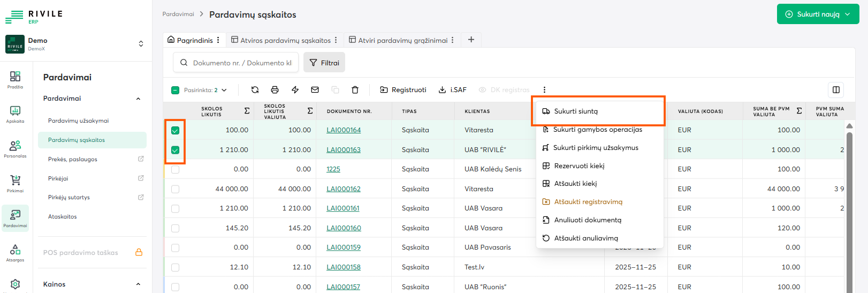The image size is (868, 293).
Task: Uncheck the row for document LAI000163
Action: pyautogui.click(x=175, y=150)
